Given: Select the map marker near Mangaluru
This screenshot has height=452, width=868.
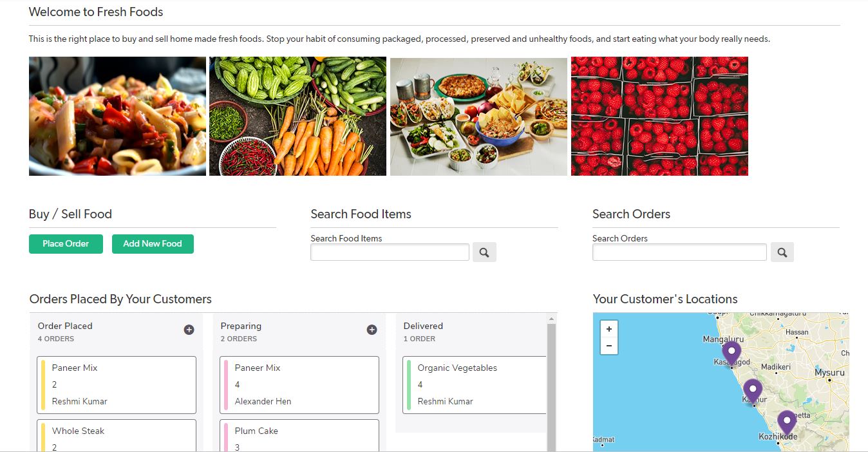Looking at the screenshot, I should pos(731,351).
